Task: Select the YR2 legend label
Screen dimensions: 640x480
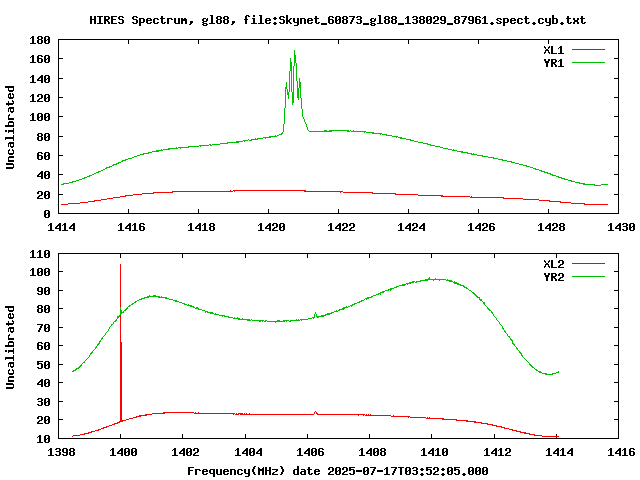Action: [553, 277]
